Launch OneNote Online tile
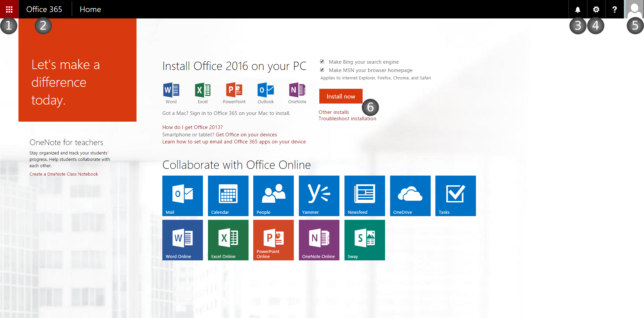Image resolution: width=644 pixels, height=318 pixels. tap(319, 240)
